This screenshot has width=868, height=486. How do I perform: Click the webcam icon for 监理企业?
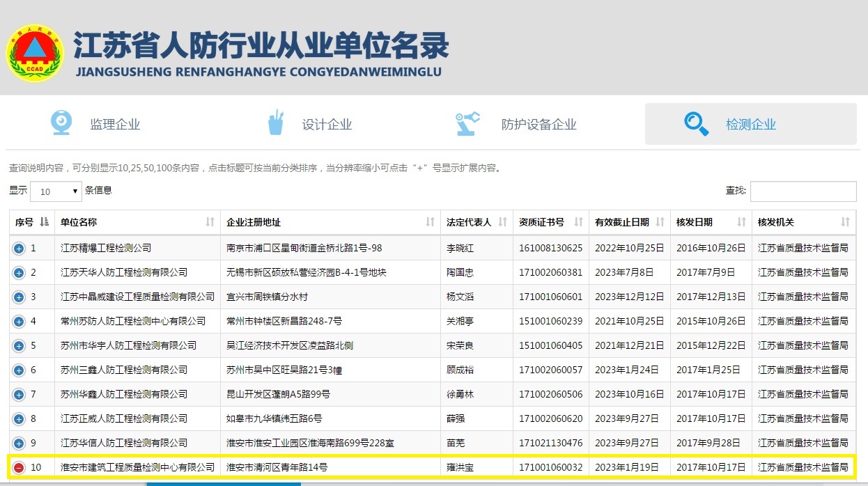(61, 123)
